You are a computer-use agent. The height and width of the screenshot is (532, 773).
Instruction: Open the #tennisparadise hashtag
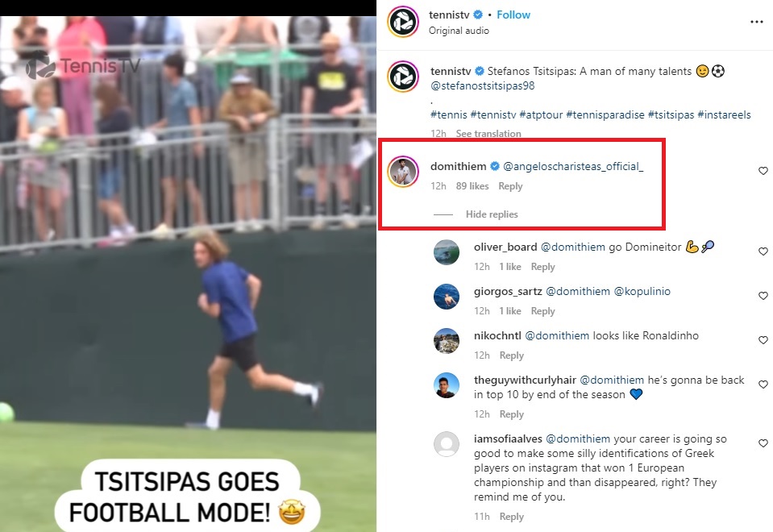click(x=605, y=115)
